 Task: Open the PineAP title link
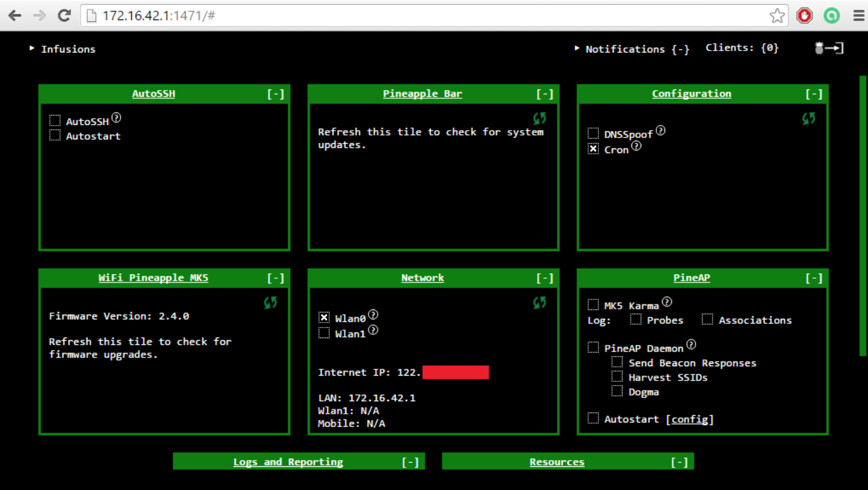tap(692, 278)
